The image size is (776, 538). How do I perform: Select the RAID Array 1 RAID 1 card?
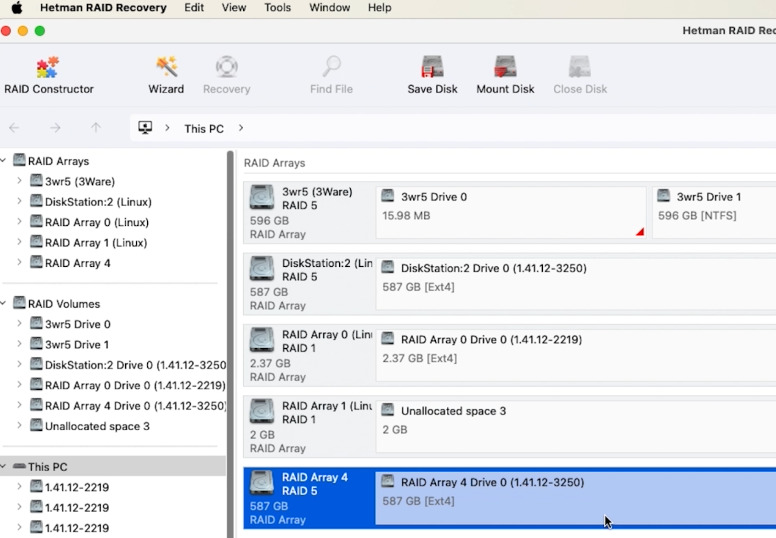tap(308, 427)
